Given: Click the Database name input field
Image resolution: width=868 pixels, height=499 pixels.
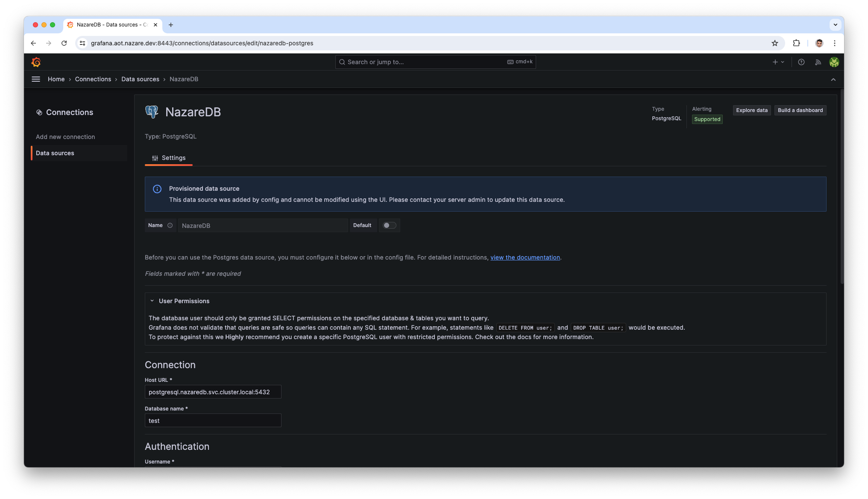Looking at the screenshot, I should pos(213,420).
